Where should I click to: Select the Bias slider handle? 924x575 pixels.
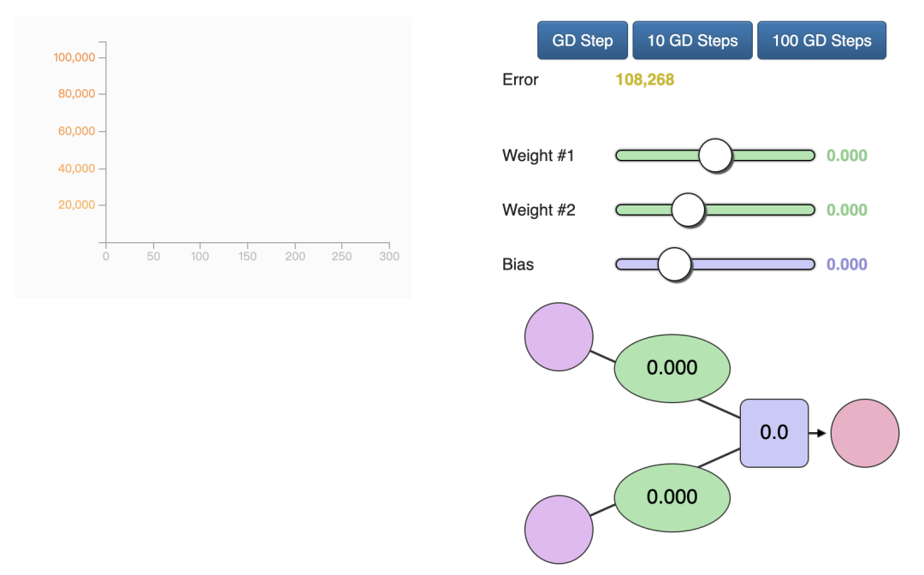coord(674,264)
